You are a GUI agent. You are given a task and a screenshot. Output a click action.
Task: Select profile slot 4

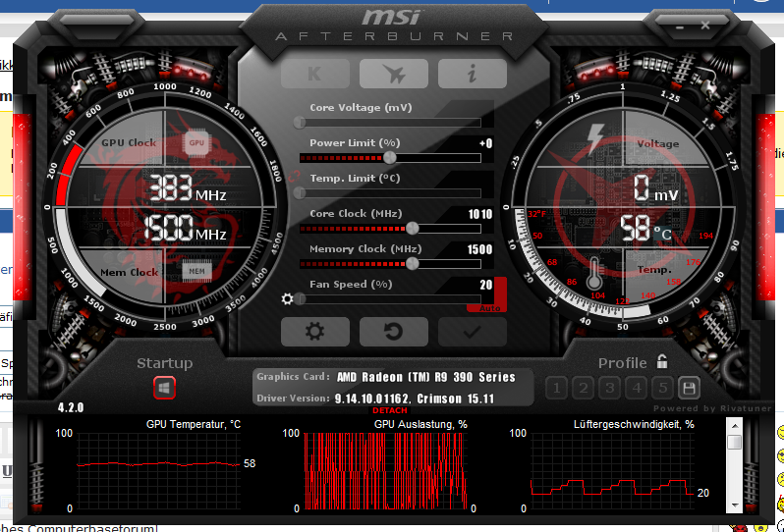636,388
